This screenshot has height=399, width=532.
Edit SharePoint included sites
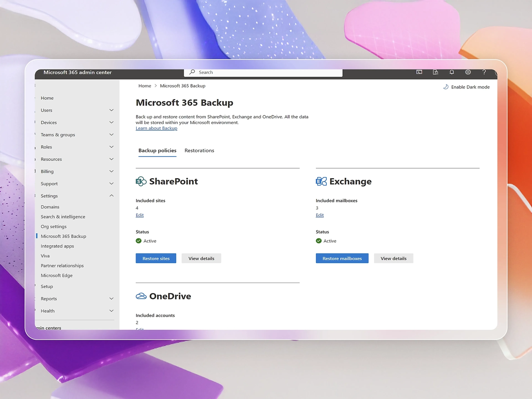(x=140, y=215)
